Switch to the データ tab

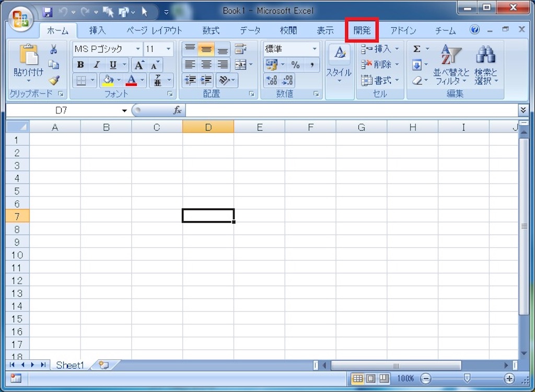pos(250,31)
